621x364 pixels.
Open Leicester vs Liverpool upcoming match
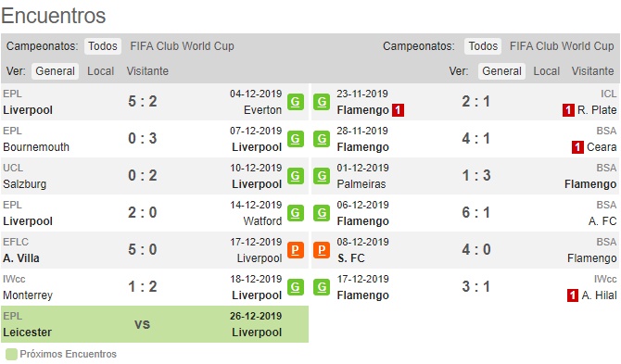pos(155,324)
